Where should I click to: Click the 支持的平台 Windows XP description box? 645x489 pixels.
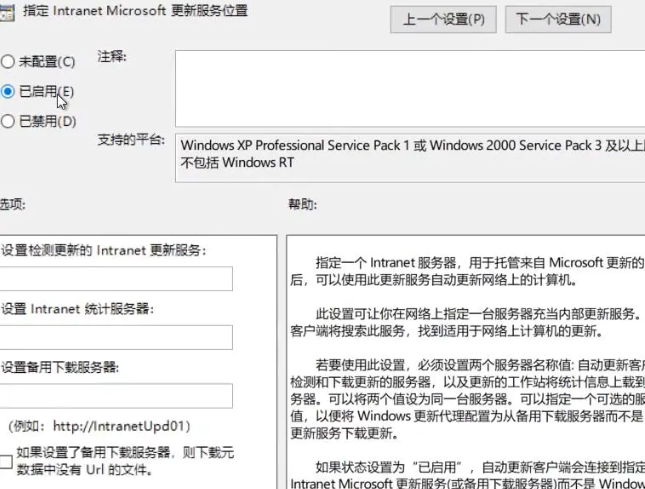410,154
